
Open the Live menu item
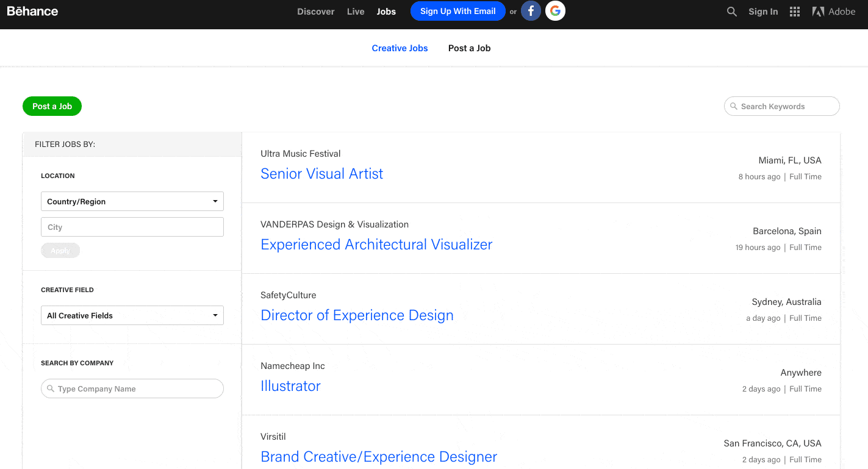[x=356, y=12]
